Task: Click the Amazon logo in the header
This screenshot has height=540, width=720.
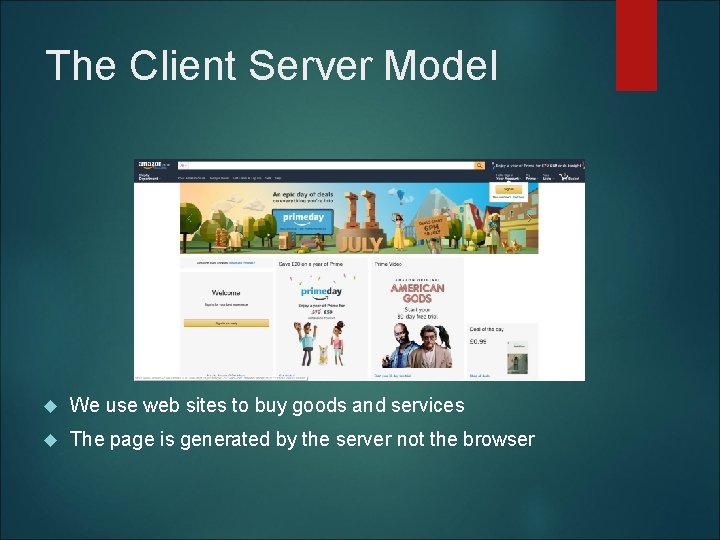Action: 154,165
